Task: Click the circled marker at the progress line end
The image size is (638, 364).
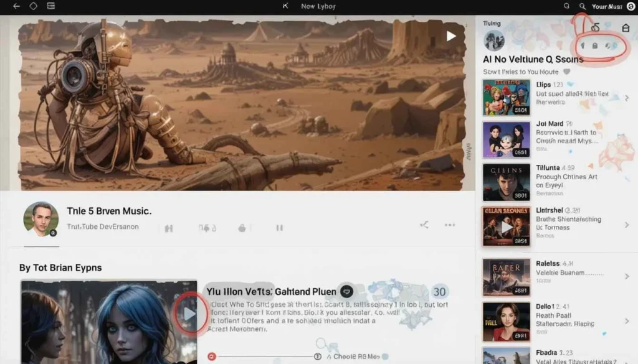Action: pyautogui.click(x=318, y=357)
